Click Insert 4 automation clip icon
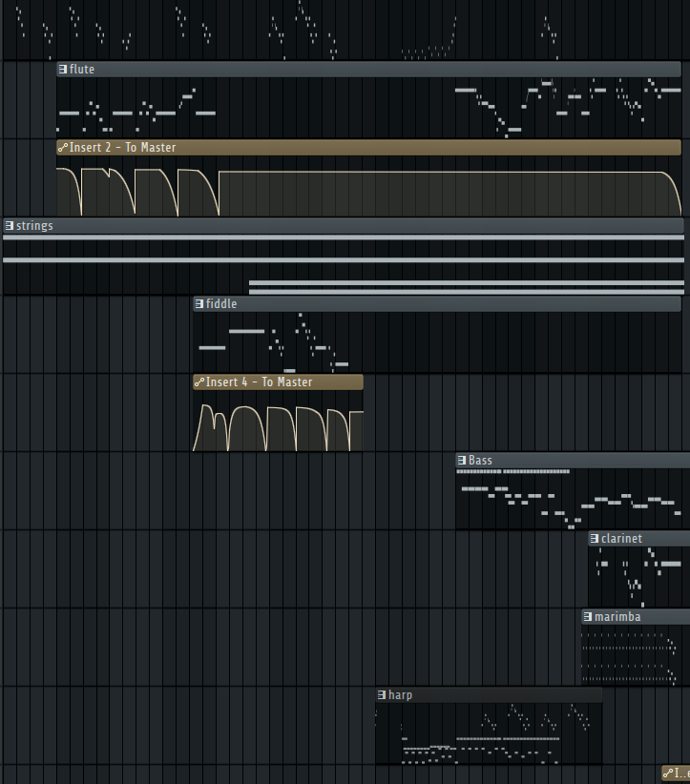This screenshot has width=690, height=784. click(199, 382)
